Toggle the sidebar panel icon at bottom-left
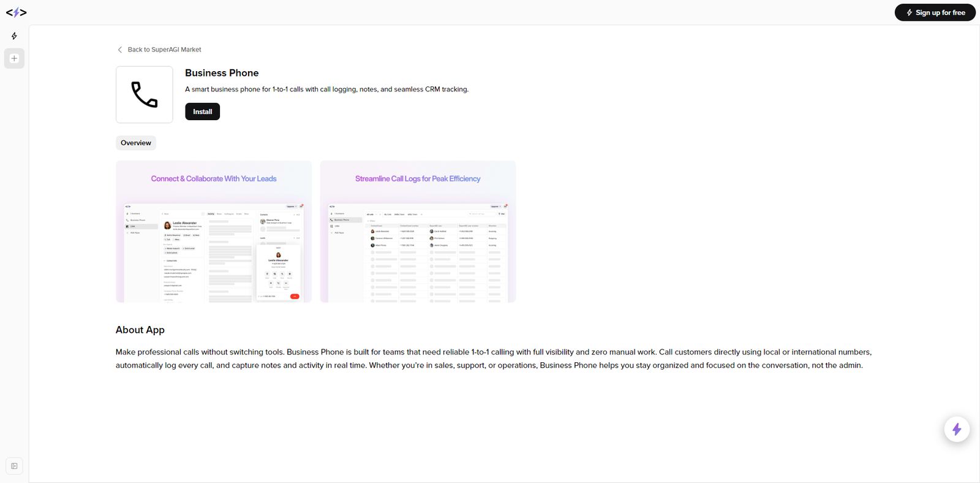This screenshot has height=483, width=980. [14, 466]
